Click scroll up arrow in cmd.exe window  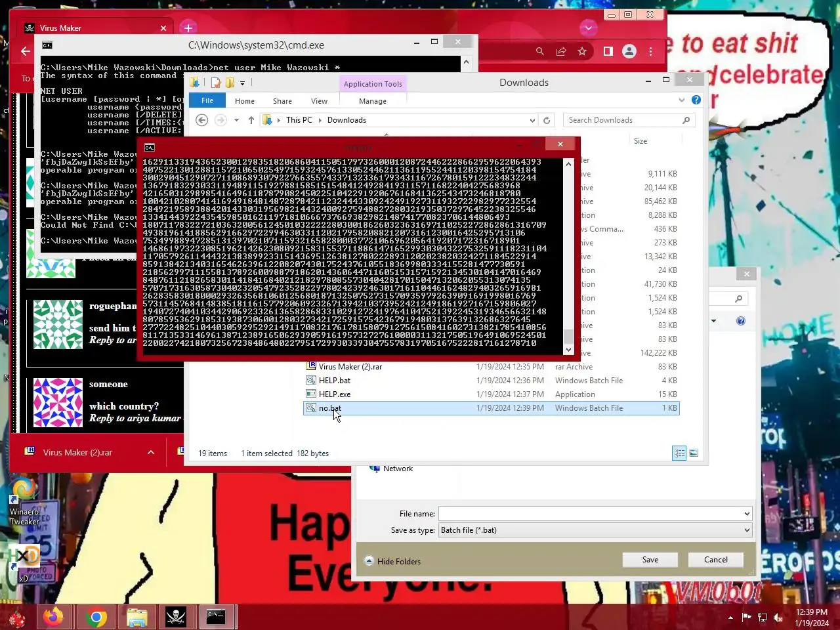pyautogui.click(x=466, y=62)
